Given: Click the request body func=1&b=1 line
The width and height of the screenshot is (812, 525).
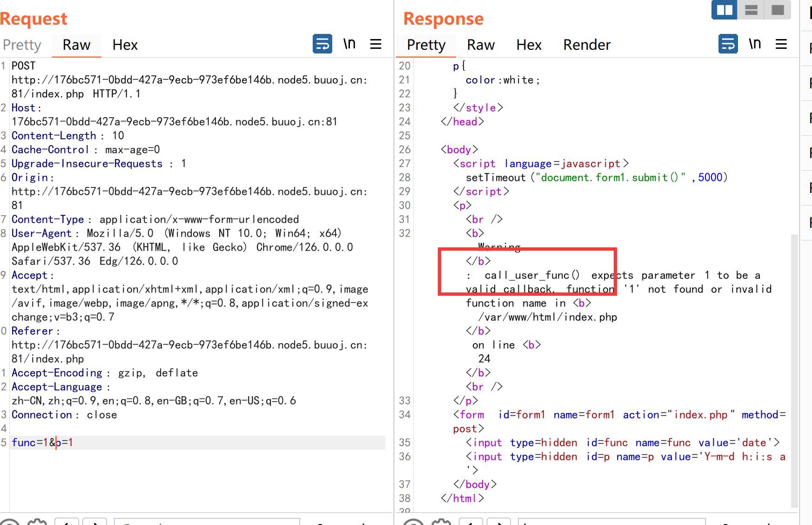Looking at the screenshot, I should pos(198,443).
